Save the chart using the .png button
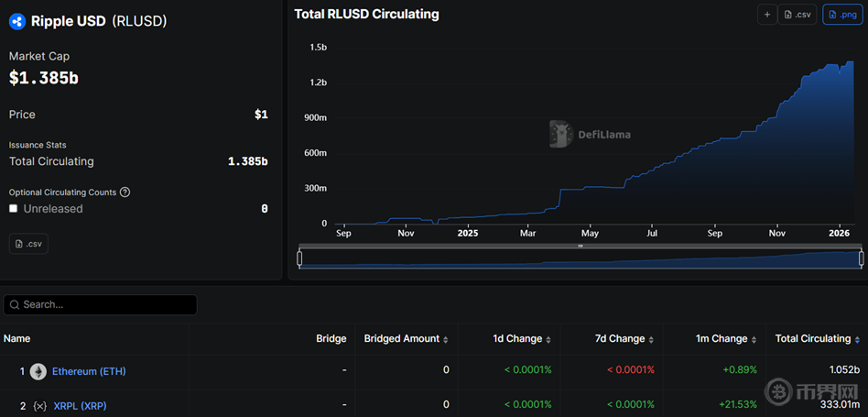Screen dimensions: 868x417 842,15
